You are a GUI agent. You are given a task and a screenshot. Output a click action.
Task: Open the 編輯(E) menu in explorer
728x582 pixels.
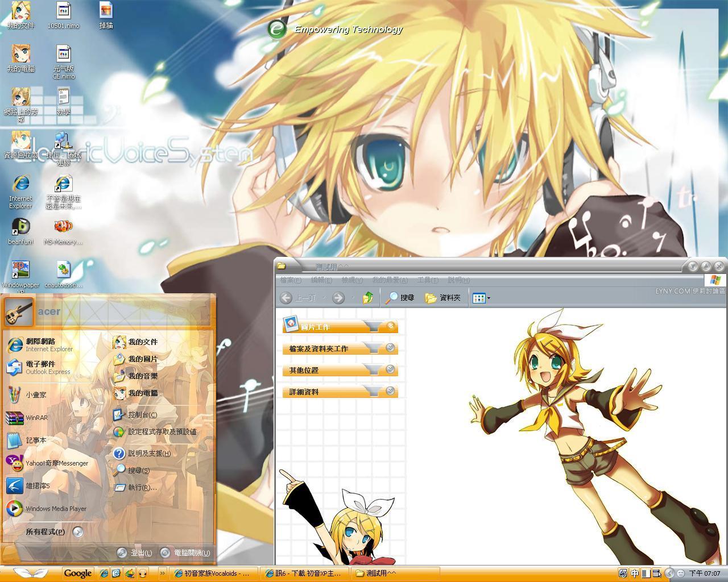click(321, 280)
